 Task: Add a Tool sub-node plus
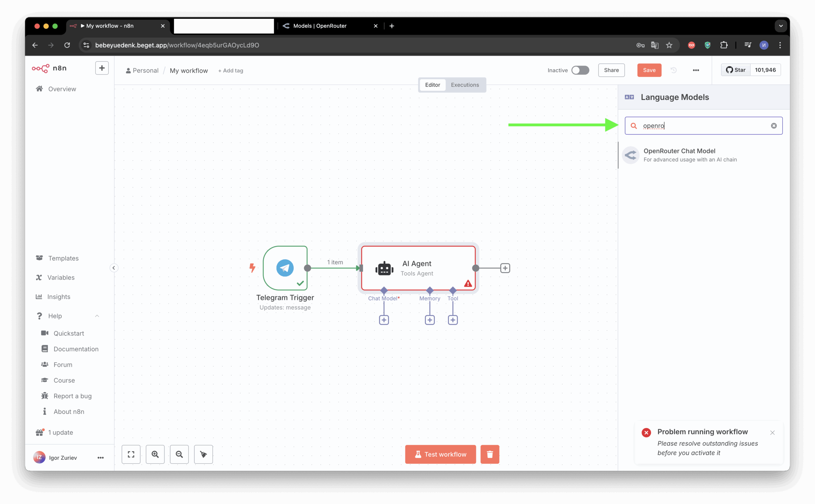point(453,320)
